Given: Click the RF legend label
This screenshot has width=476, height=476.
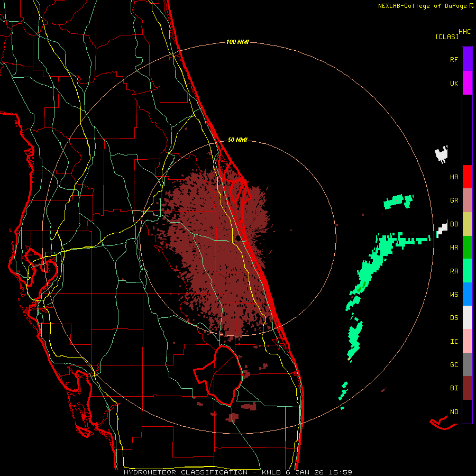Looking at the screenshot, I should click(x=454, y=59).
